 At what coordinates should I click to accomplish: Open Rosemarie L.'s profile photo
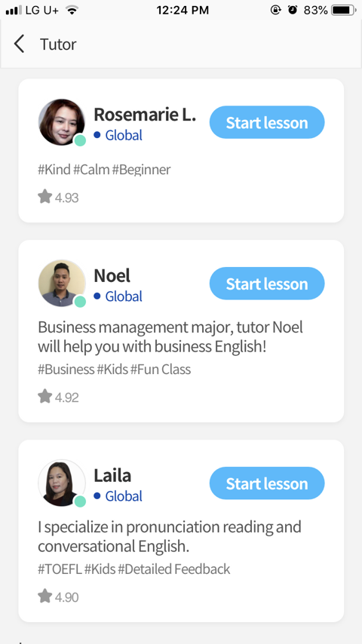pyautogui.click(x=62, y=122)
